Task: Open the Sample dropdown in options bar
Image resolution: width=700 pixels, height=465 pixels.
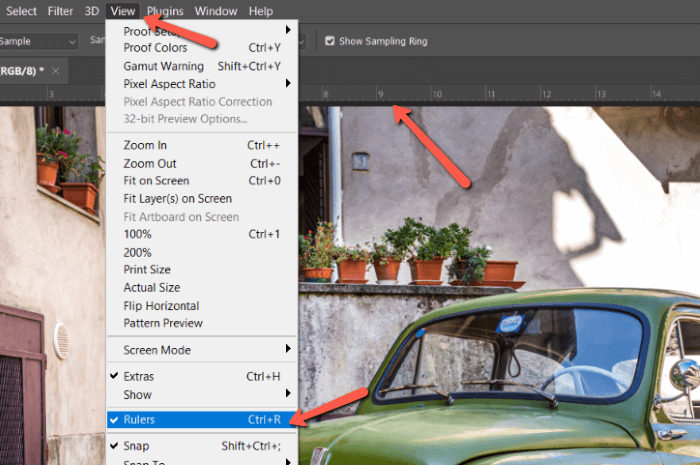Action: (40, 41)
